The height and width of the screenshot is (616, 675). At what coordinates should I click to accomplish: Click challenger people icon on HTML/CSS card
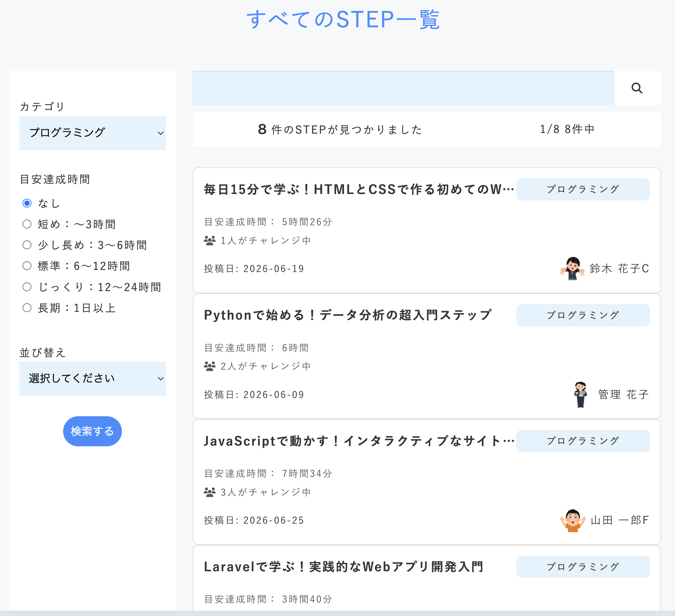pos(210,240)
